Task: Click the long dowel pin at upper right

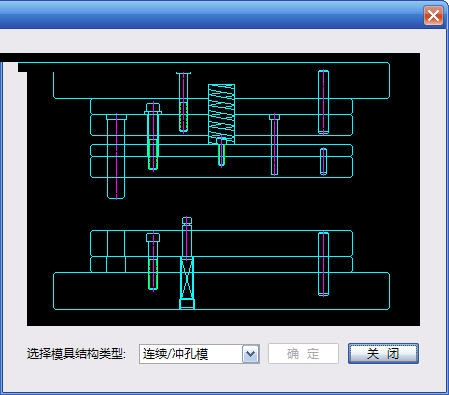Action: pyautogui.click(x=323, y=102)
